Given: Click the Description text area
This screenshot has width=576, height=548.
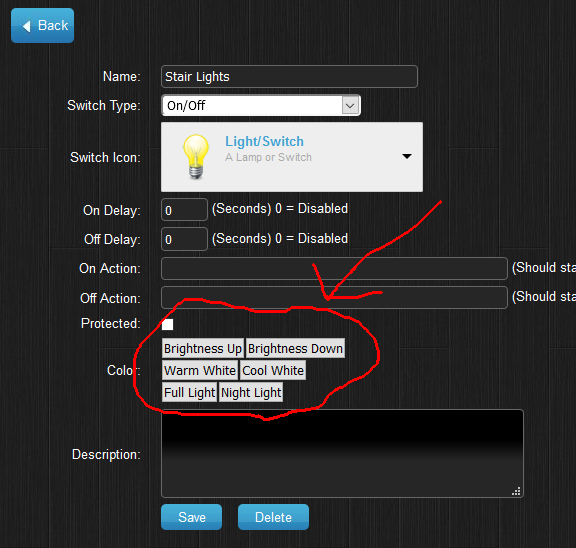Looking at the screenshot, I should coord(342,454).
